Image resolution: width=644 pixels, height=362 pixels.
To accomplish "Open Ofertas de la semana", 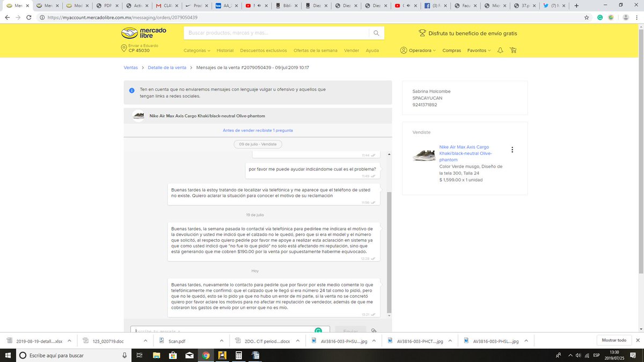I will 316,50.
